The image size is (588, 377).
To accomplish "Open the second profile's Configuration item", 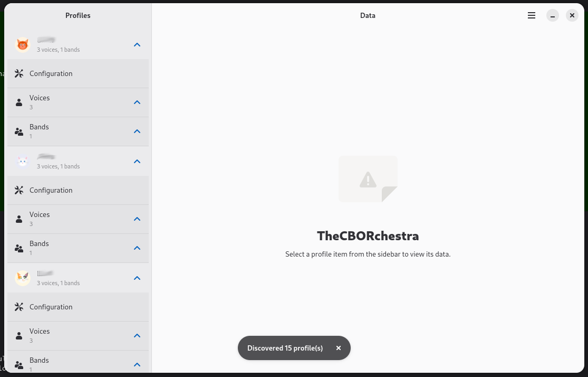I will [x=51, y=190].
